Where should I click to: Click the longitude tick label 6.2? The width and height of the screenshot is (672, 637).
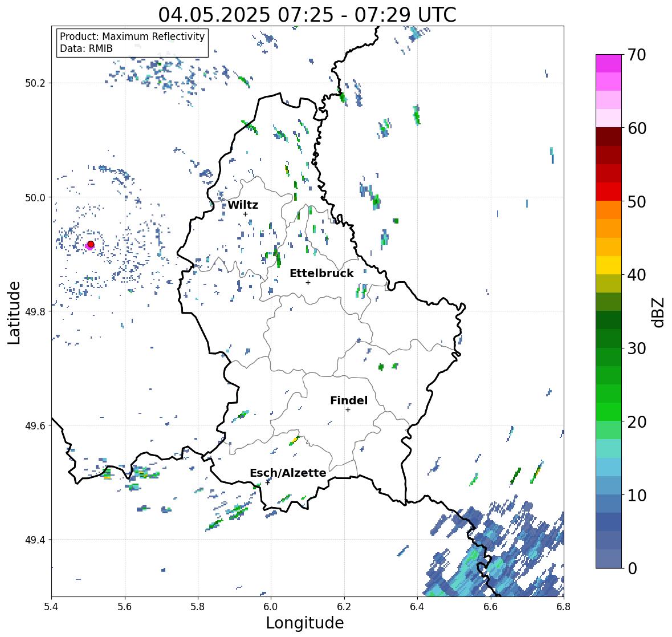tap(344, 606)
